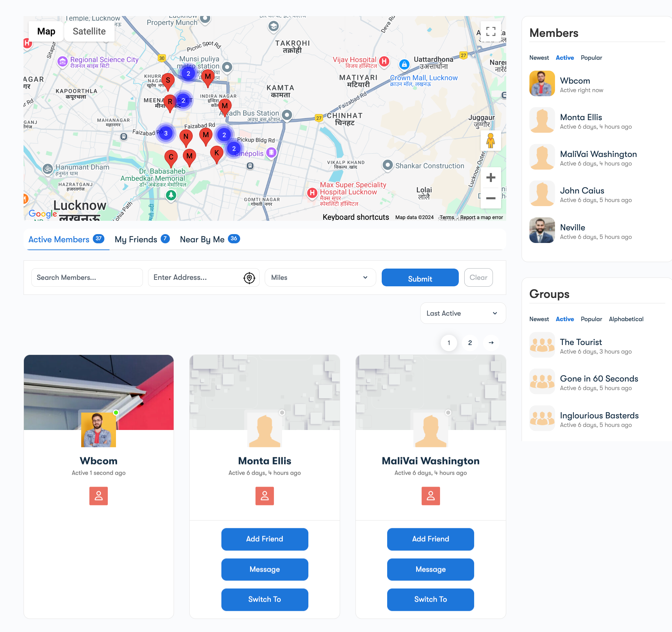Click the blue cluster marker labeled 3
This screenshot has height=632, width=672.
pyautogui.click(x=166, y=133)
